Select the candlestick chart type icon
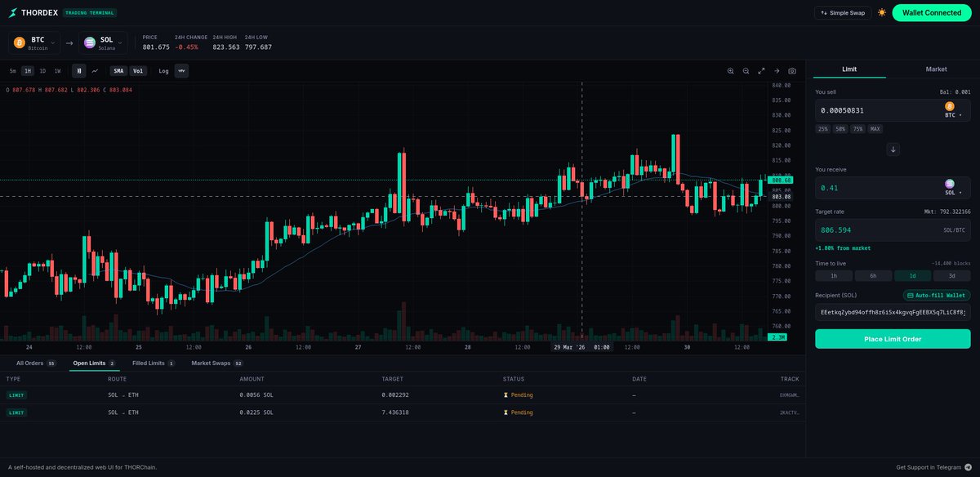 [x=79, y=71]
